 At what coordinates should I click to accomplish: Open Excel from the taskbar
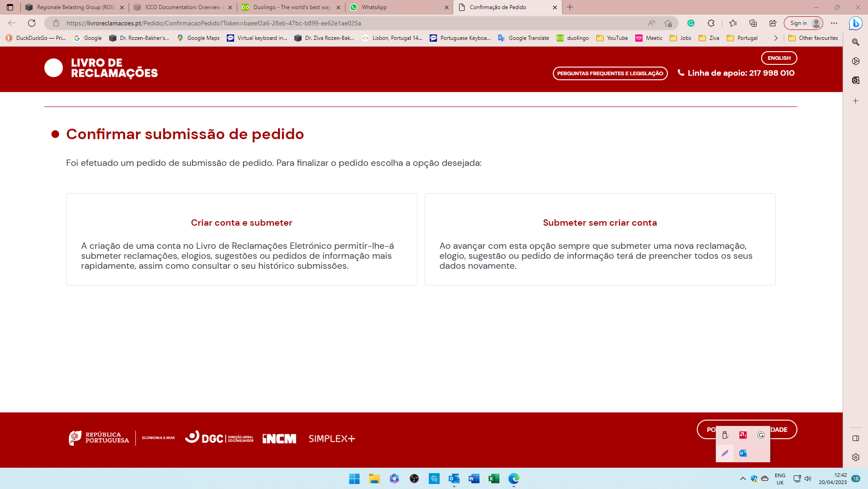494,479
